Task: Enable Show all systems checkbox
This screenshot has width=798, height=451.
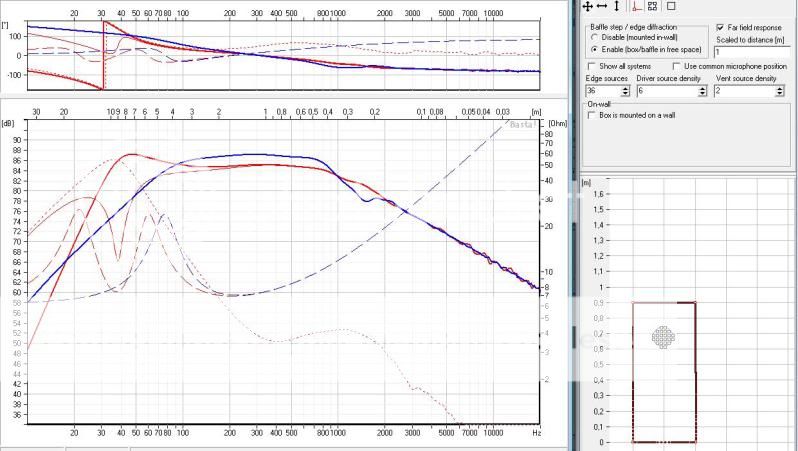Action: 591,66
